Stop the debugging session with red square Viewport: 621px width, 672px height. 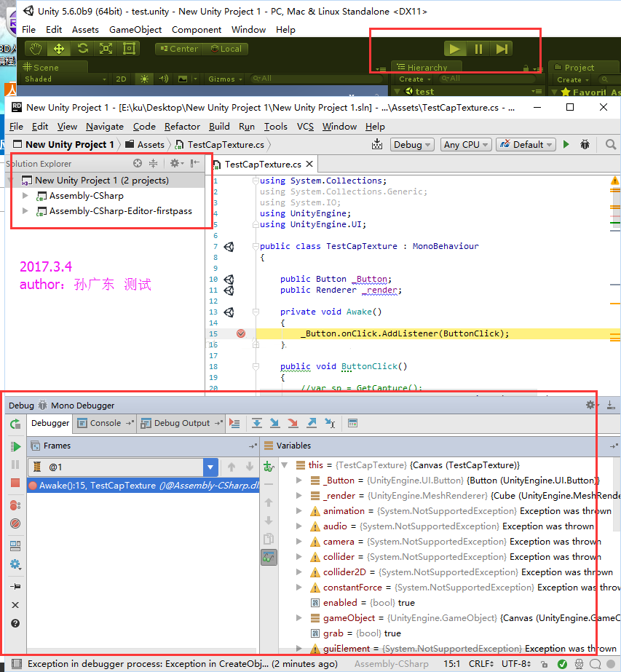[15, 483]
